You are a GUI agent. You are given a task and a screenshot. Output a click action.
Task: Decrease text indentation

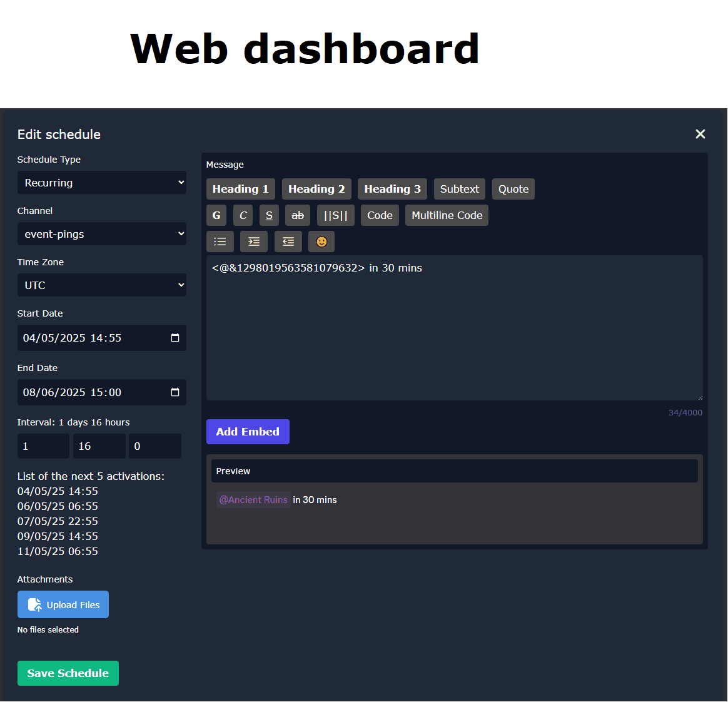[288, 241]
